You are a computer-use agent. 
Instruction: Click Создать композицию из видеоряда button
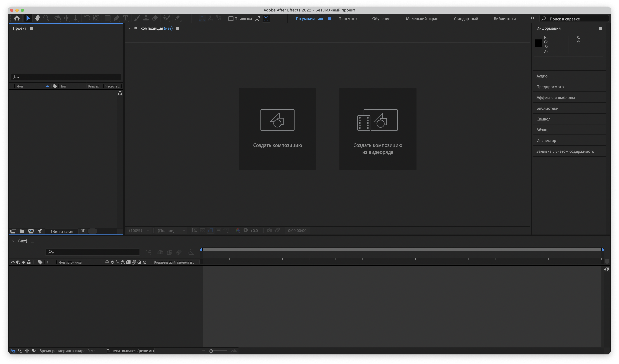[377, 129]
